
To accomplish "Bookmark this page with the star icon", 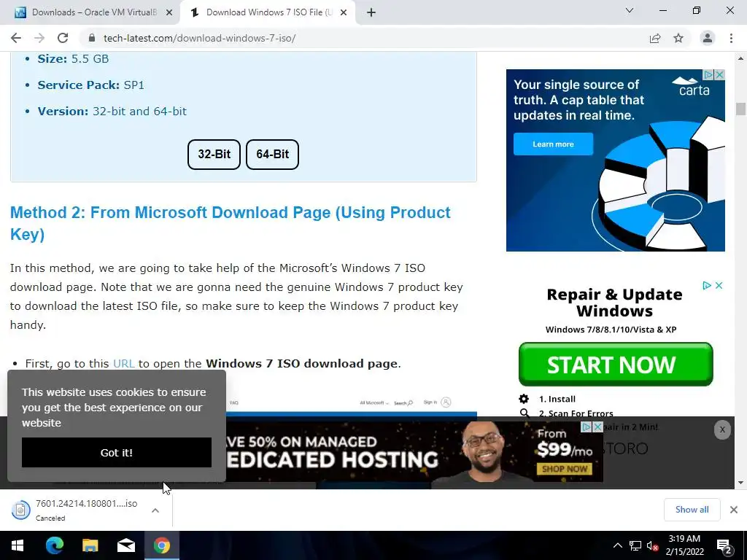I will (678, 38).
